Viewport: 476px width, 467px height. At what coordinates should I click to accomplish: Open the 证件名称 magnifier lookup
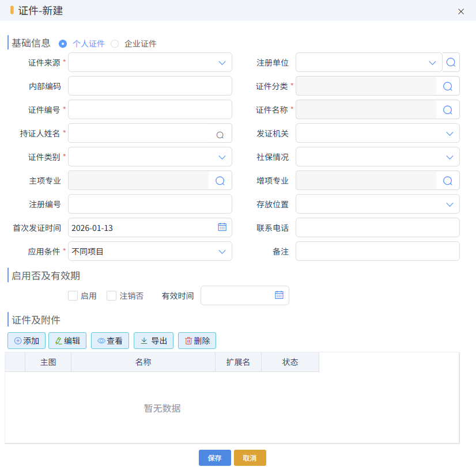tap(448, 109)
